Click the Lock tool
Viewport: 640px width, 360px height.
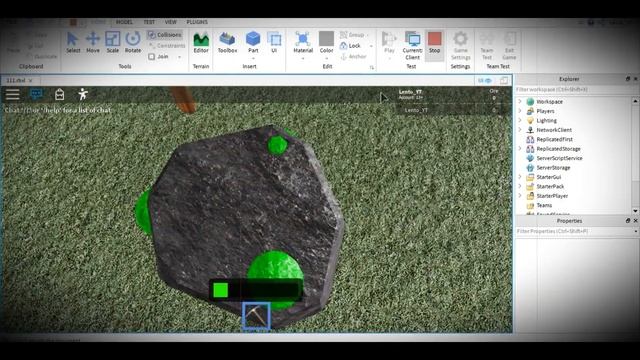point(351,46)
